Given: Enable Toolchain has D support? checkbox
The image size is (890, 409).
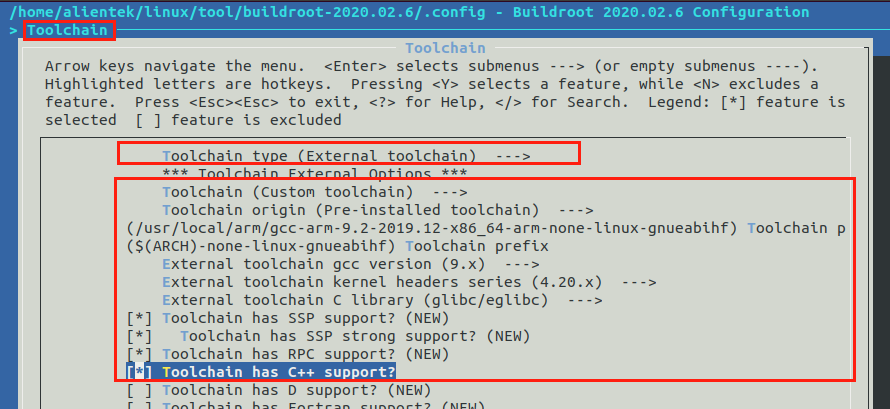Looking at the screenshot, I should pyautogui.click(x=139, y=390).
